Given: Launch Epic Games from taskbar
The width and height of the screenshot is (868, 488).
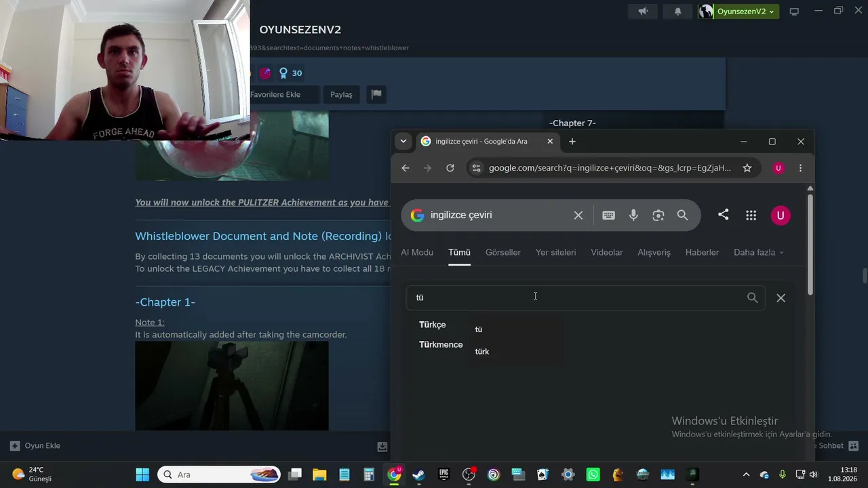Looking at the screenshot, I should coord(444,474).
